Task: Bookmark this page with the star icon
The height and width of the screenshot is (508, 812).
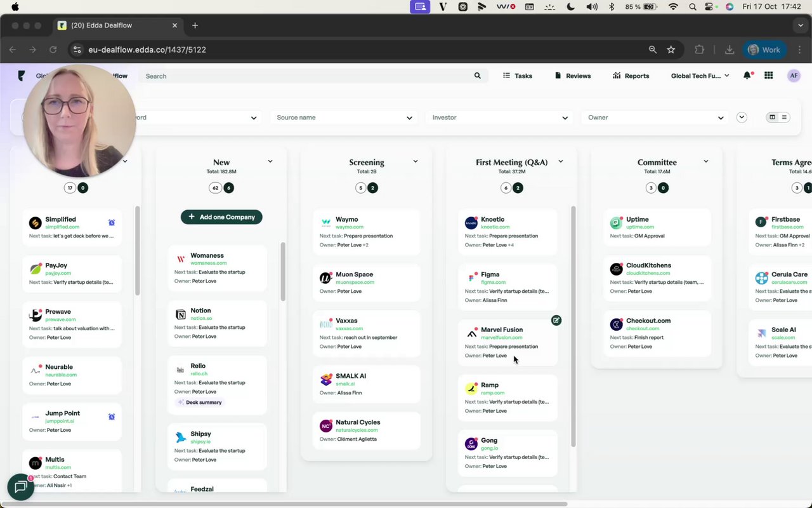Action: pos(671,50)
